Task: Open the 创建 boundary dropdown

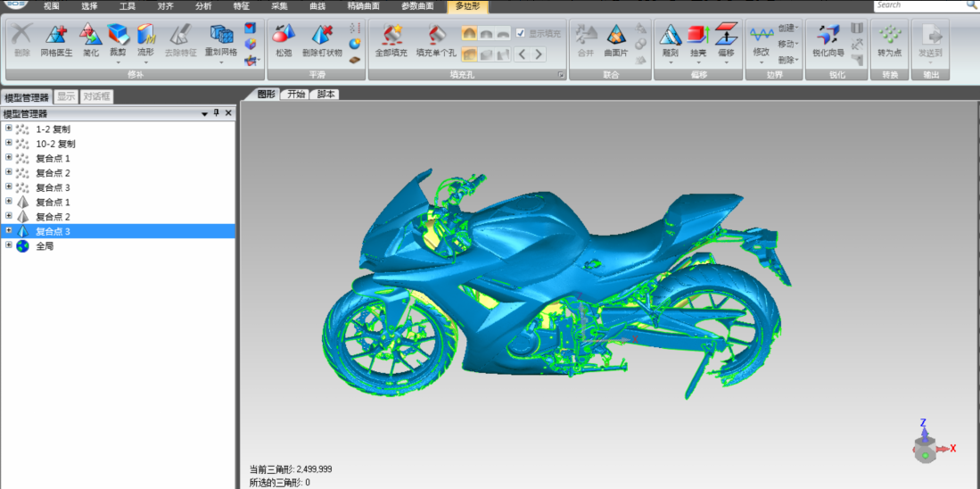Action: pyautogui.click(x=788, y=29)
